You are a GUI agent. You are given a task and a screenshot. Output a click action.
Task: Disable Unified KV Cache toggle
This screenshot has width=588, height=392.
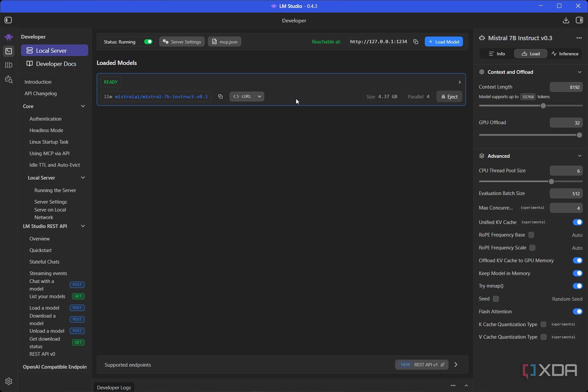(577, 222)
